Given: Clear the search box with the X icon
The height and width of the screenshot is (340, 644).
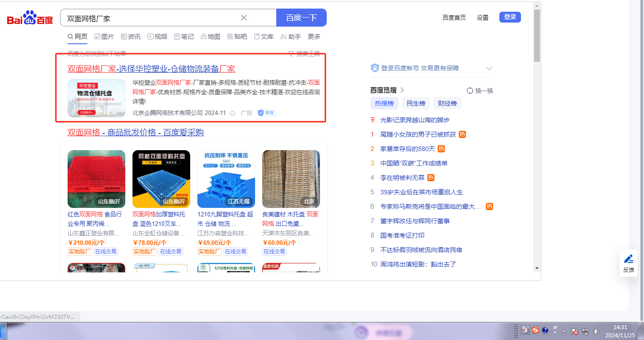Looking at the screenshot, I should 244,18.
